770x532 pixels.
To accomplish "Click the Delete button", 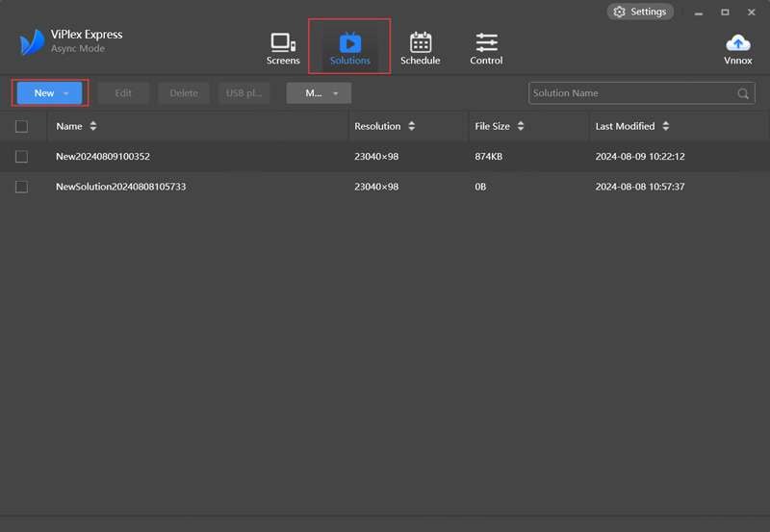I will pyautogui.click(x=184, y=93).
